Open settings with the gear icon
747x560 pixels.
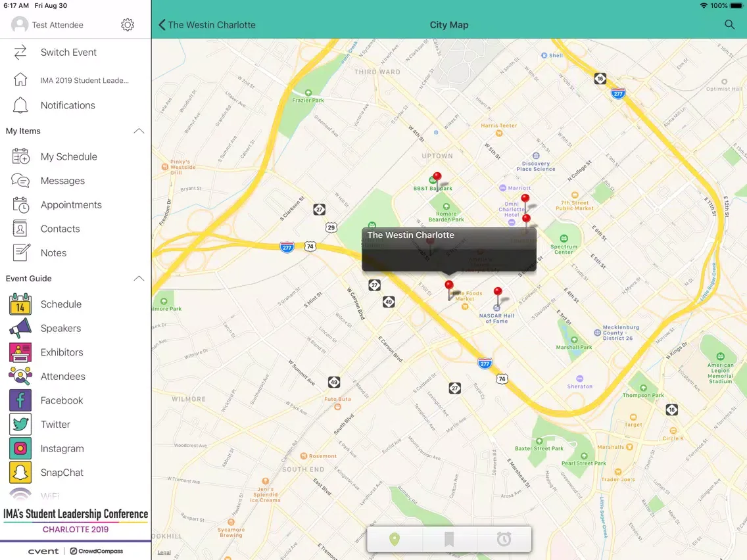(127, 25)
